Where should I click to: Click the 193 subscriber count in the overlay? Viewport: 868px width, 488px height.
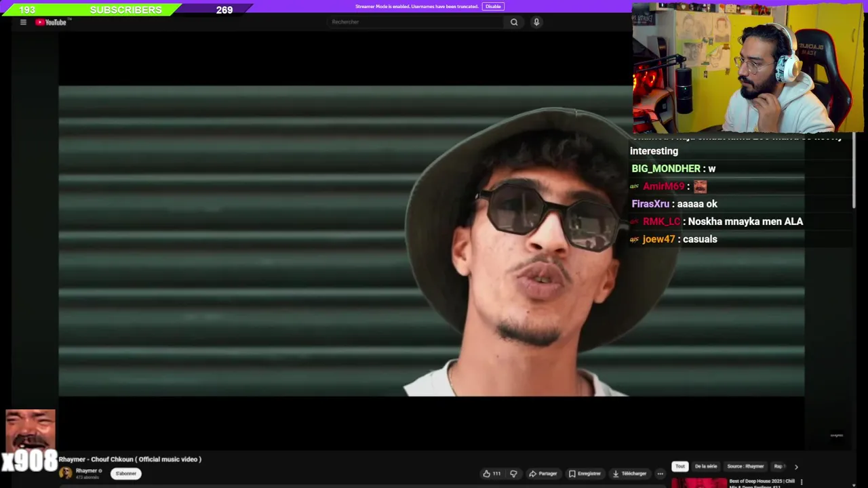(x=27, y=9)
